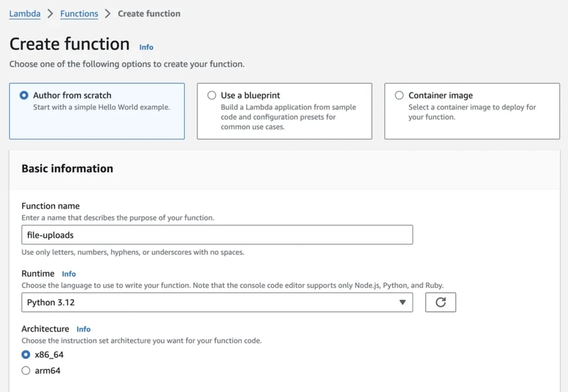Click the Runtime dropdown arrow
Screen dimensions: 568x392
pyautogui.click(x=402, y=302)
